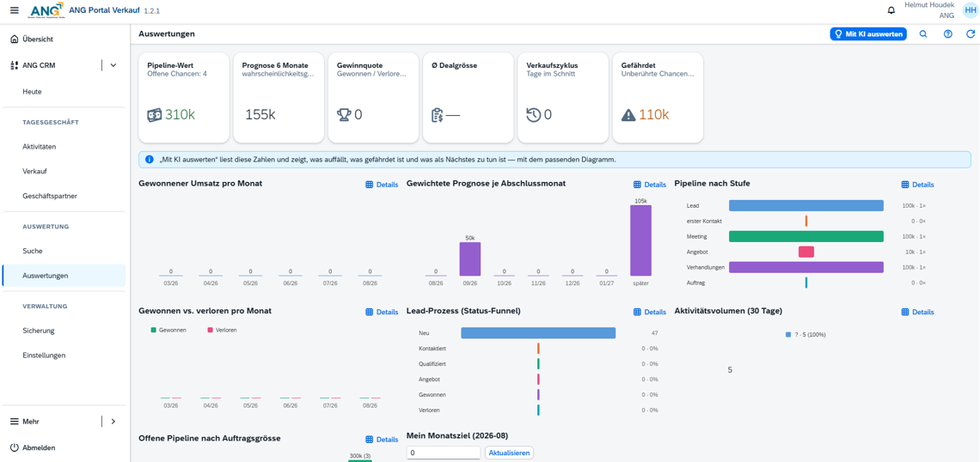The width and height of the screenshot is (980, 462).
Task: Click the 155k forecast value
Action: point(260,115)
